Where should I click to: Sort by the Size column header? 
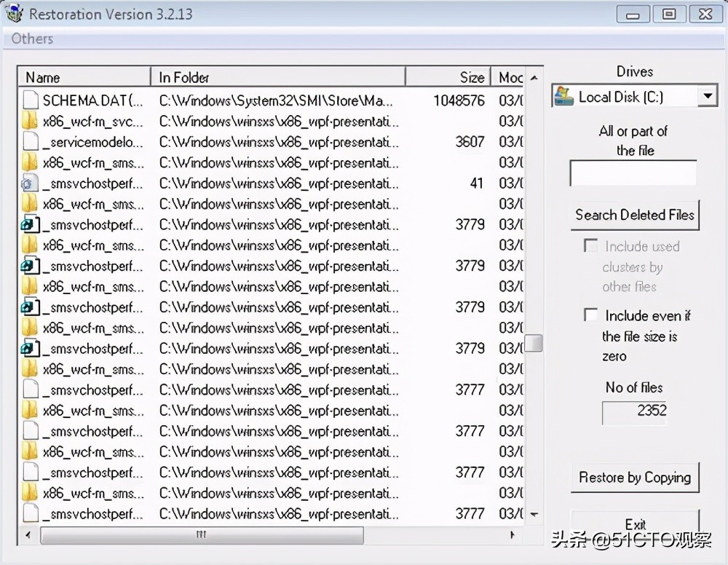(x=448, y=77)
